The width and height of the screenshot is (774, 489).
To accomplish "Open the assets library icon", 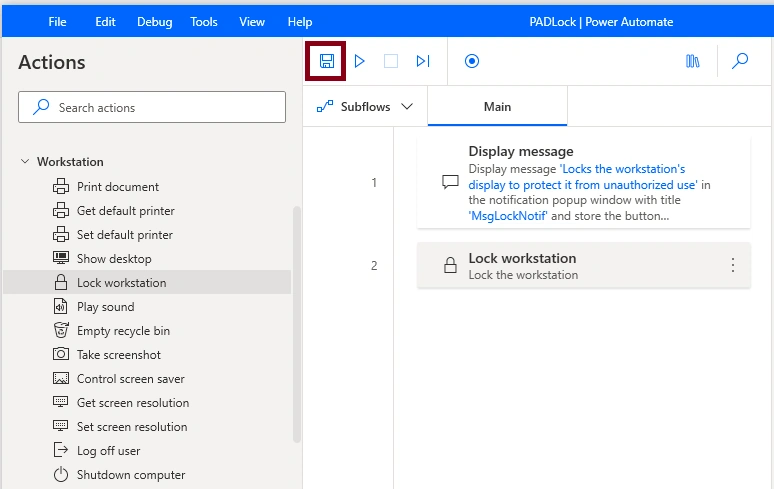I will coord(693,61).
